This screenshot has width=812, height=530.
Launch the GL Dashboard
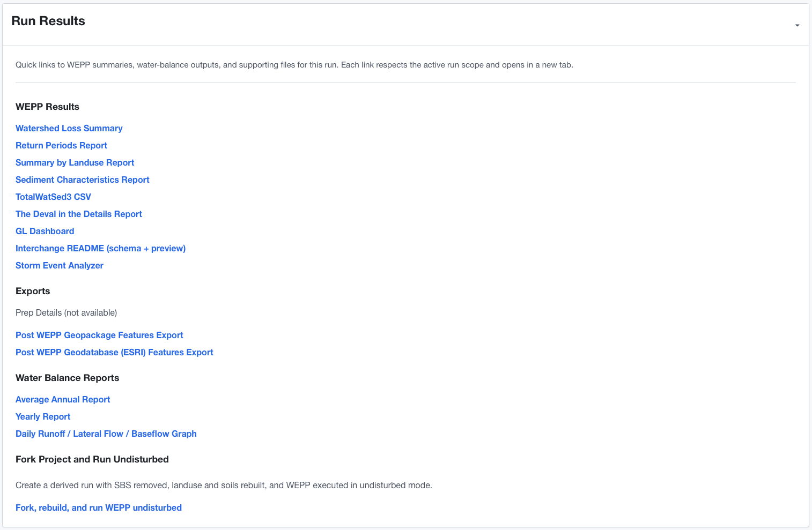(45, 231)
